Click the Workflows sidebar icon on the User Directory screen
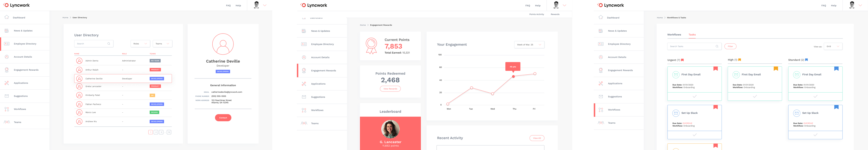Image resolution: width=868 pixels, height=150 pixels. click(x=7, y=109)
